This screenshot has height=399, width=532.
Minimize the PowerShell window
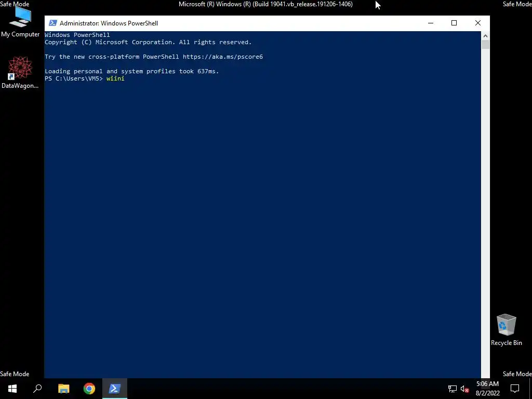(x=431, y=23)
